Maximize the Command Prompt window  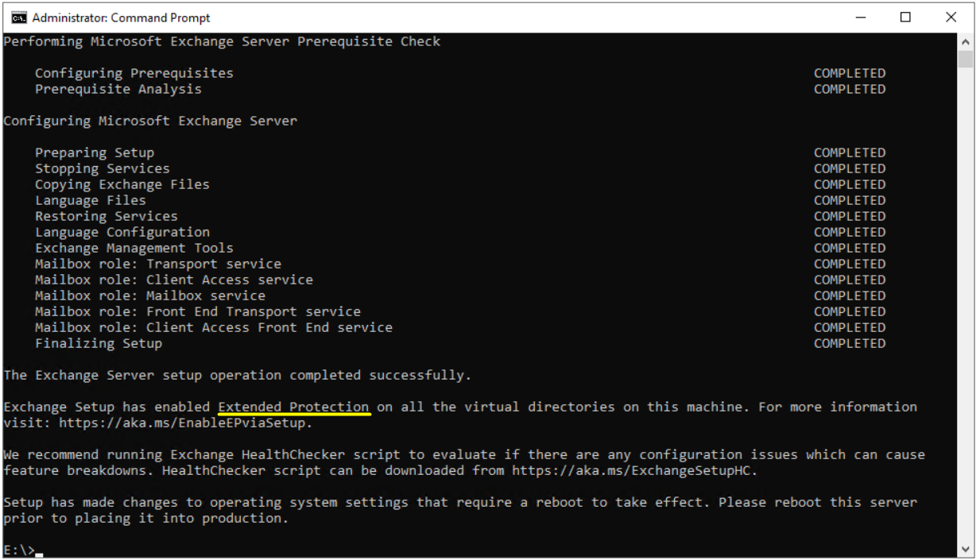[x=905, y=17]
